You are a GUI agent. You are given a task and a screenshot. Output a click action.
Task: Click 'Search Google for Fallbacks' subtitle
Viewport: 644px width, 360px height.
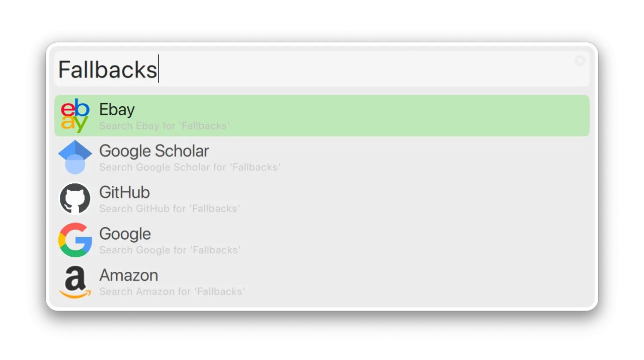coord(170,250)
